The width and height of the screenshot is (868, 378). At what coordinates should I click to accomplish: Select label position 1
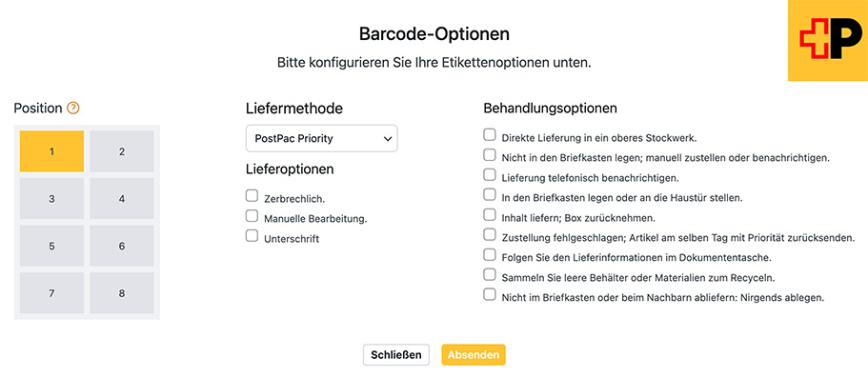pyautogui.click(x=51, y=151)
